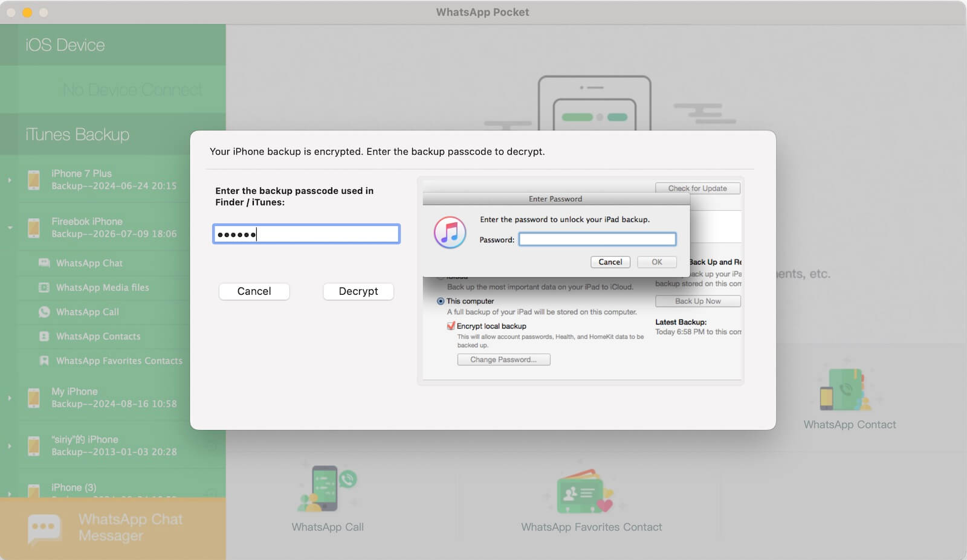
Task: Click WhatsApp Call label in main area
Action: click(328, 527)
